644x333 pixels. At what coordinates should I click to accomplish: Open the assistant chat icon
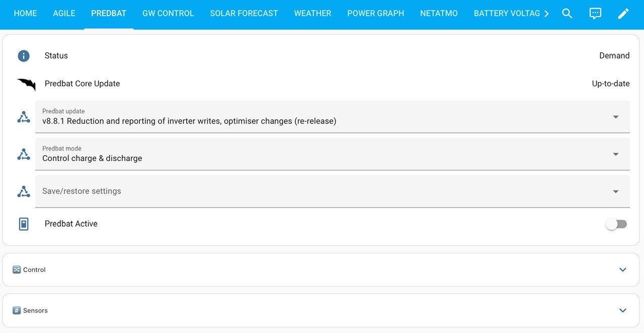click(595, 14)
